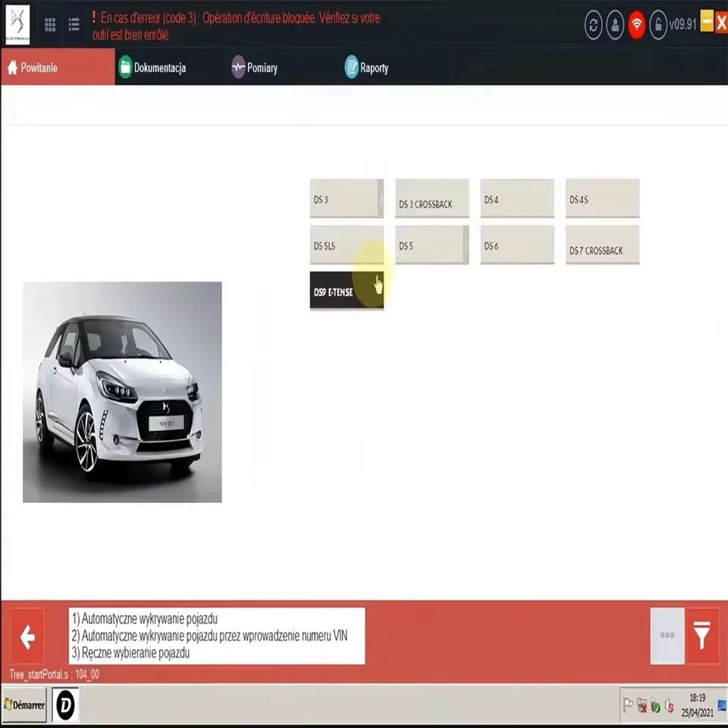Open the vehicle filter icon bottom right
This screenshot has height=728, width=728.
click(700, 636)
